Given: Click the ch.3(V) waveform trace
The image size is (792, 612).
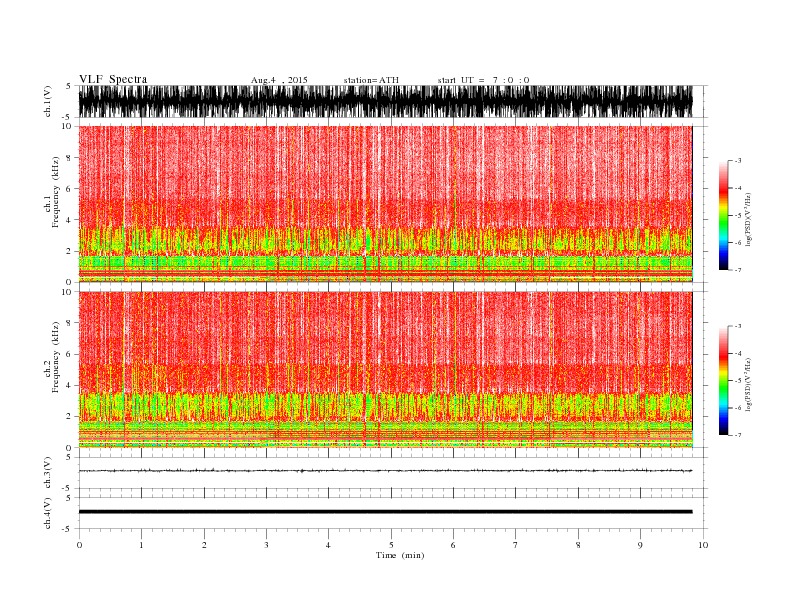Looking at the screenshot, I should 385,471.
